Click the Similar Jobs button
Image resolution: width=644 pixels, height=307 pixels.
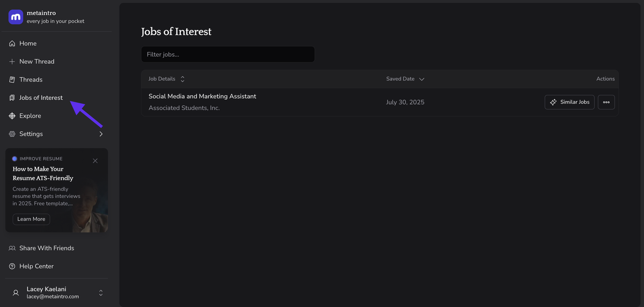tap(569, 102)
